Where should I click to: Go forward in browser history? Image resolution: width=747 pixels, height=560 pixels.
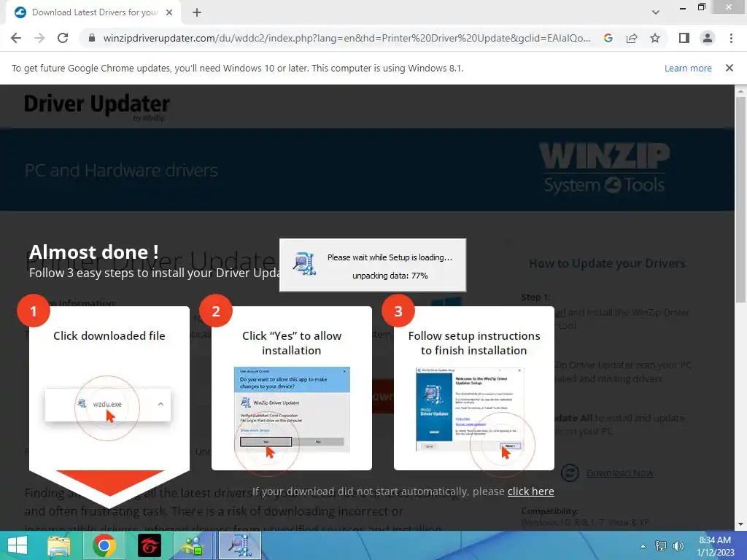coord(39,38)
